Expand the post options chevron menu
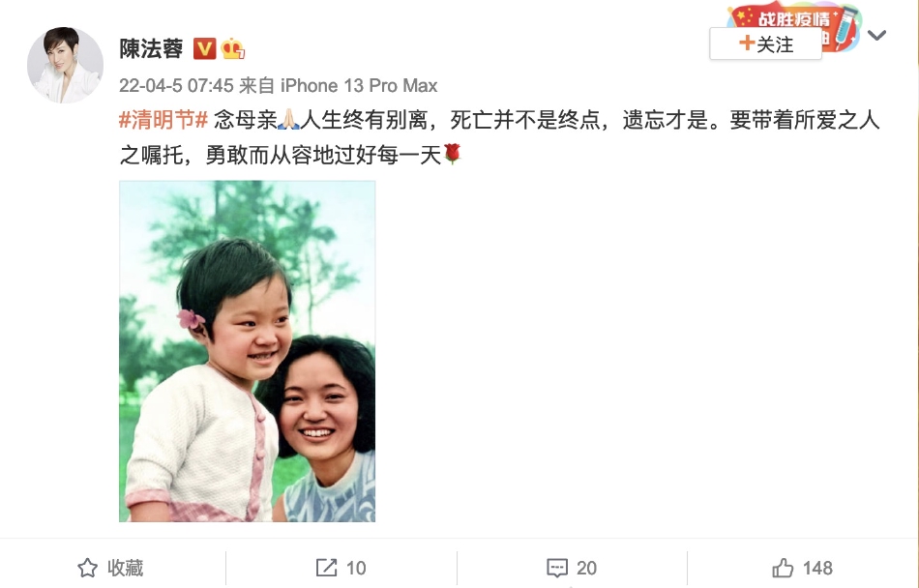The width and height of the screenshot is (919, 588). (x=876, y=35)
